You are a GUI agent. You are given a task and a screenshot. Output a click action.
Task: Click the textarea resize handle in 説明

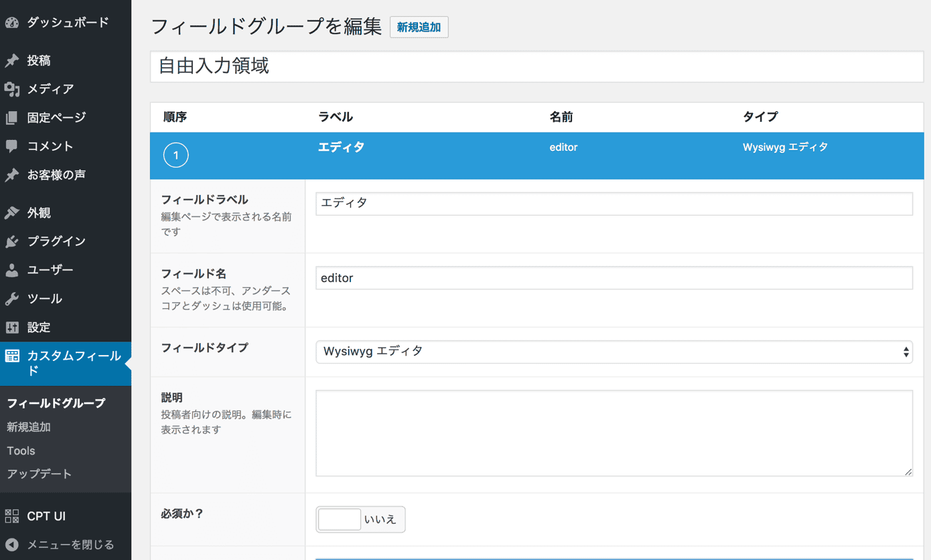pos(908,472)
